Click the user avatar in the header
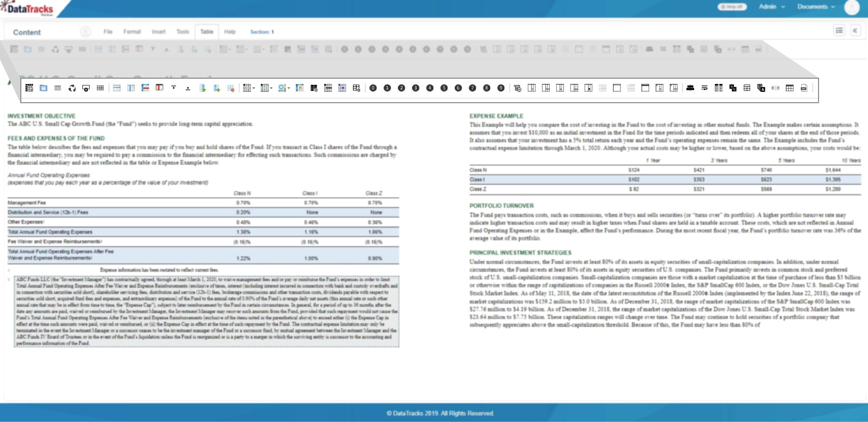The image size is (868, 422). [852, 7]
